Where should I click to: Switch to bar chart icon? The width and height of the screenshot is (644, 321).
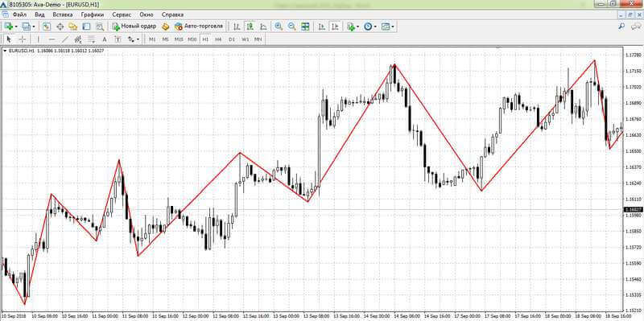[x=237, y=27]
